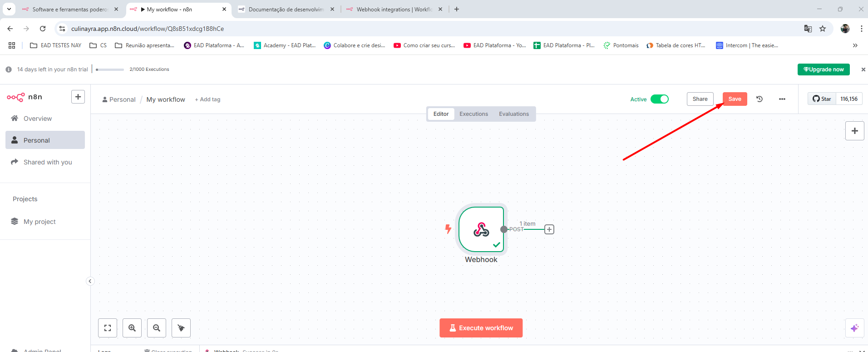This screenshot has width=868, height=352.
Task: Open the tab search dropdown arrow
Action: tap(9, 9)
